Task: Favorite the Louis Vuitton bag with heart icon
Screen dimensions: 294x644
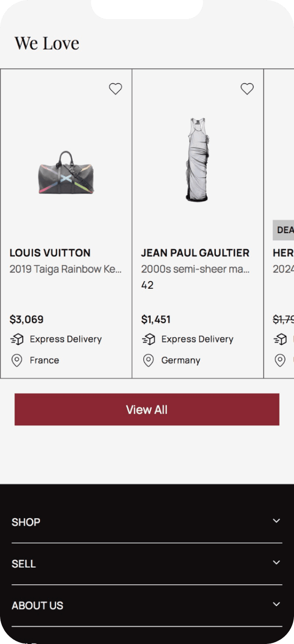Action: (116, 89)
